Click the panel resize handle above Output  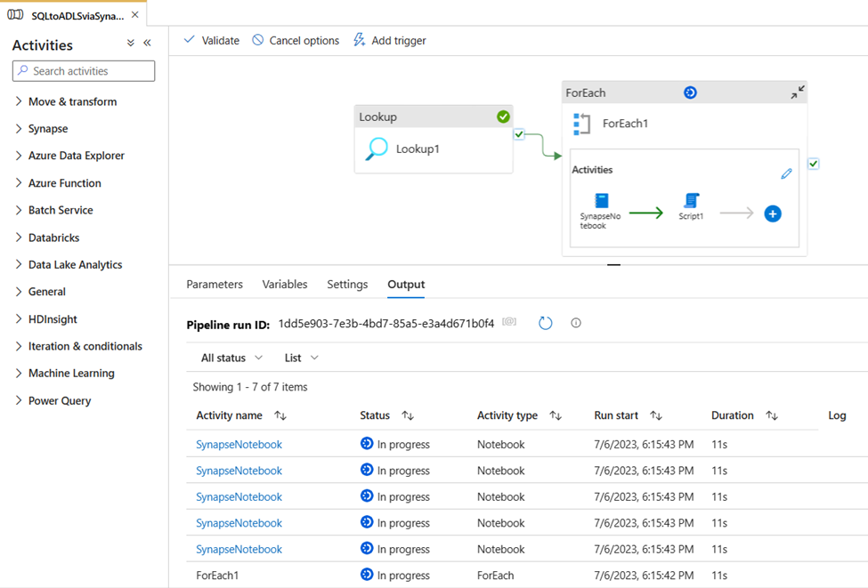pyautogui.click(x=613, y=265)
